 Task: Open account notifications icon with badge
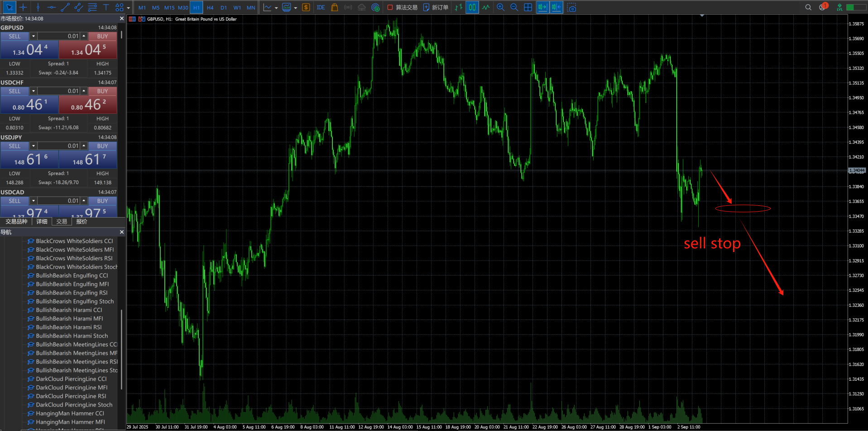pos(823,7)
